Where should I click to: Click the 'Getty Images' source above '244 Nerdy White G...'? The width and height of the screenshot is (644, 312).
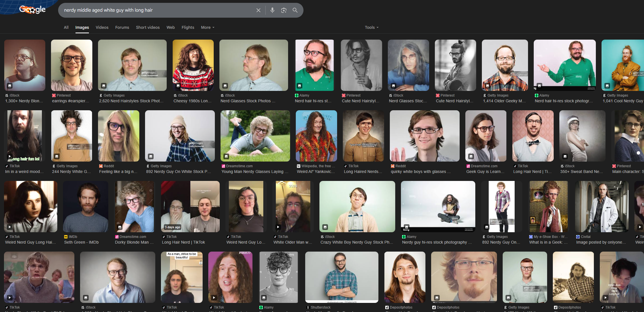[x=67, y=166]
